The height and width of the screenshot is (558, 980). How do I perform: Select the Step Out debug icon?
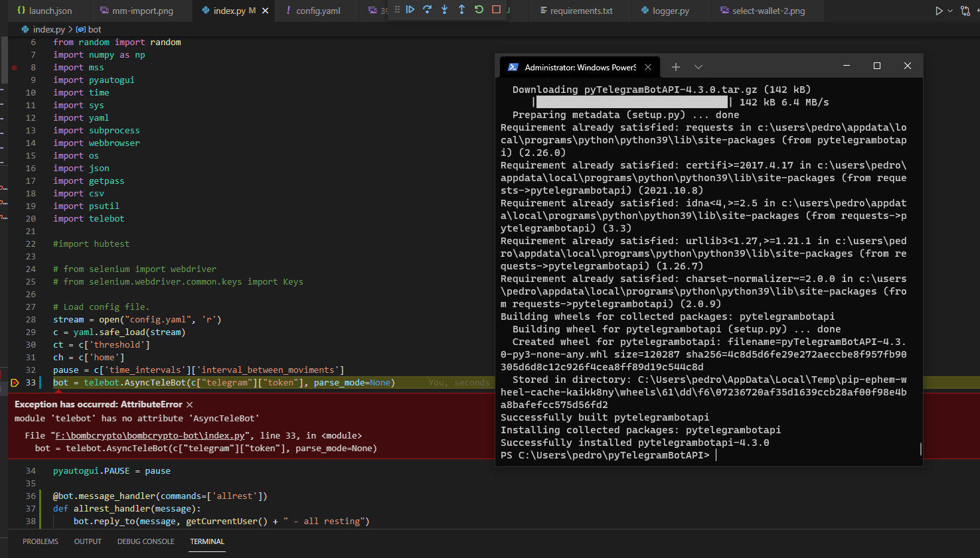pyautogui.click(x=460, y=9)
